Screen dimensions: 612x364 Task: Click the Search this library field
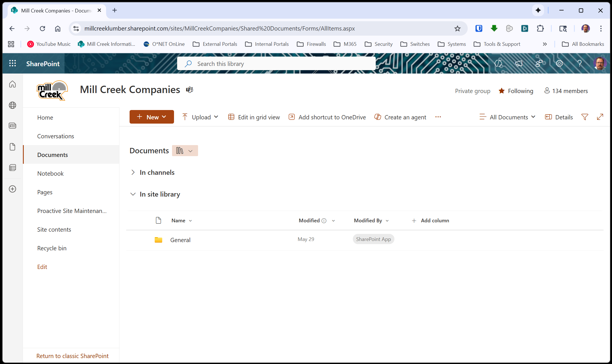(276, 64)
